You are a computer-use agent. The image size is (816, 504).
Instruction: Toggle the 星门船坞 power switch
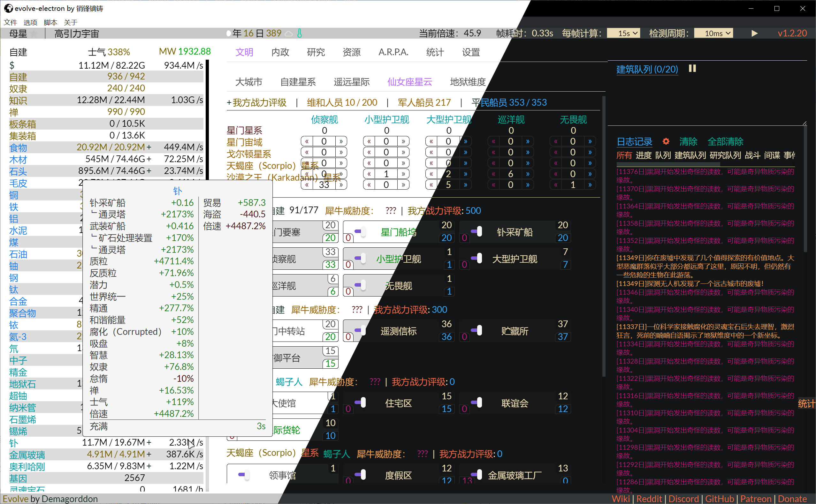[x=360, y=231]
